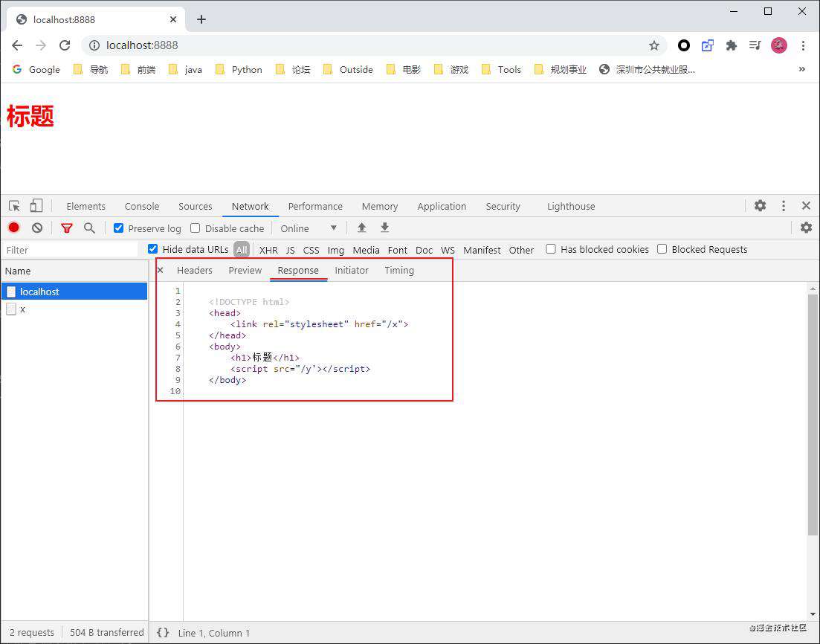The height and width of the screenshot is (644, 820).
Task: Open media controls icon in toolbar
Action: pyautogui.click(x=755, y=45)
